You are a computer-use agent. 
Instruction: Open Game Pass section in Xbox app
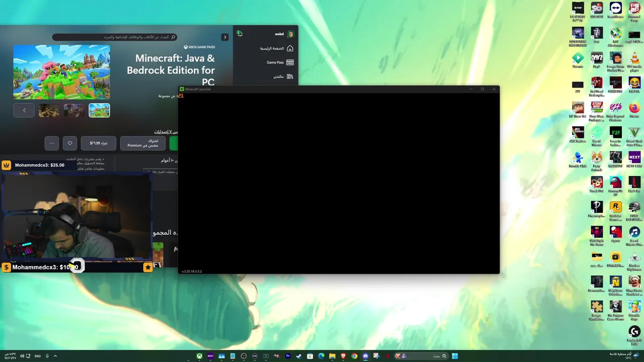click(x=279, y=62)
